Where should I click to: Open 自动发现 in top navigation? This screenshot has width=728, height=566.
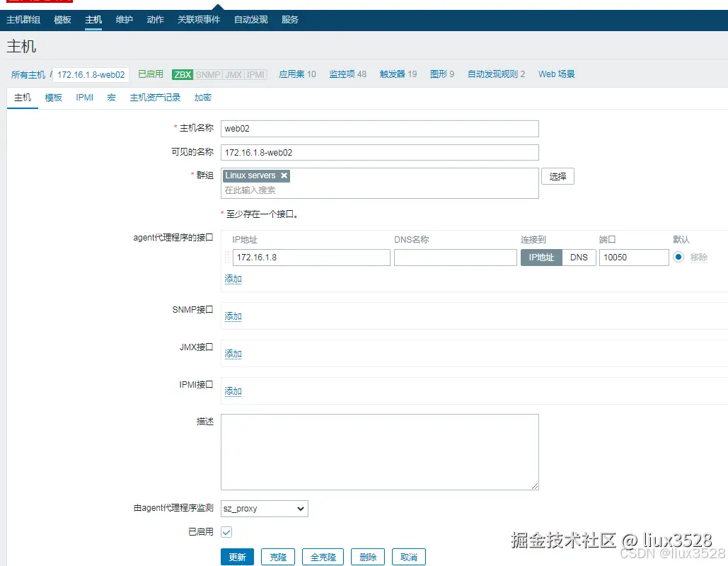250,20
